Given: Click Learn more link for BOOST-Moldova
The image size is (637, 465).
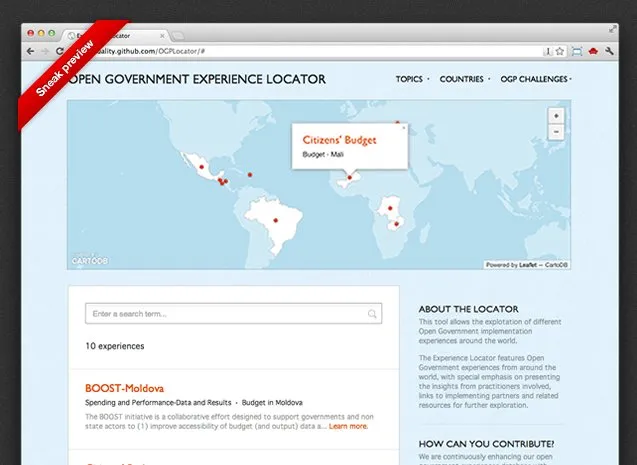Looking at the screenshot, I should [348, 426].
